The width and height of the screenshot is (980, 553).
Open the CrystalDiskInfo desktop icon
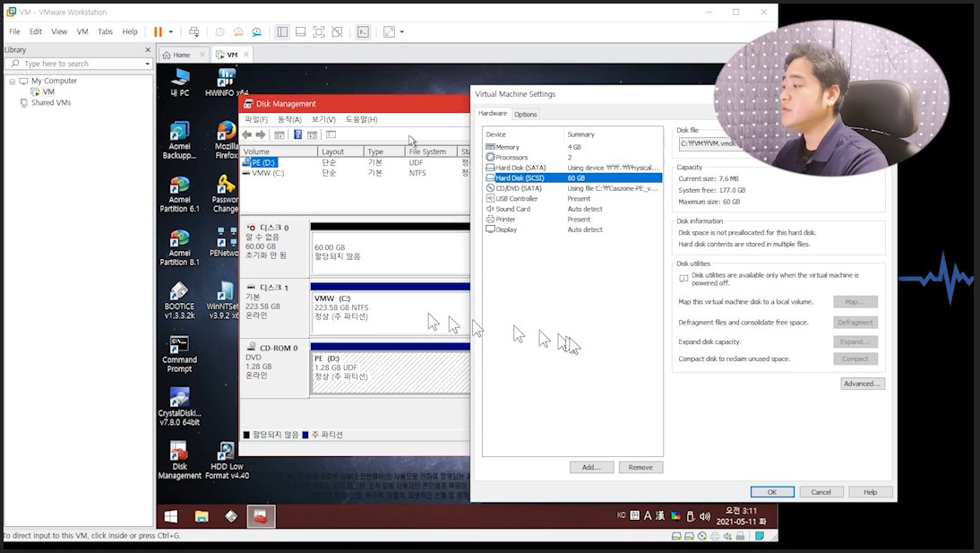179,407
